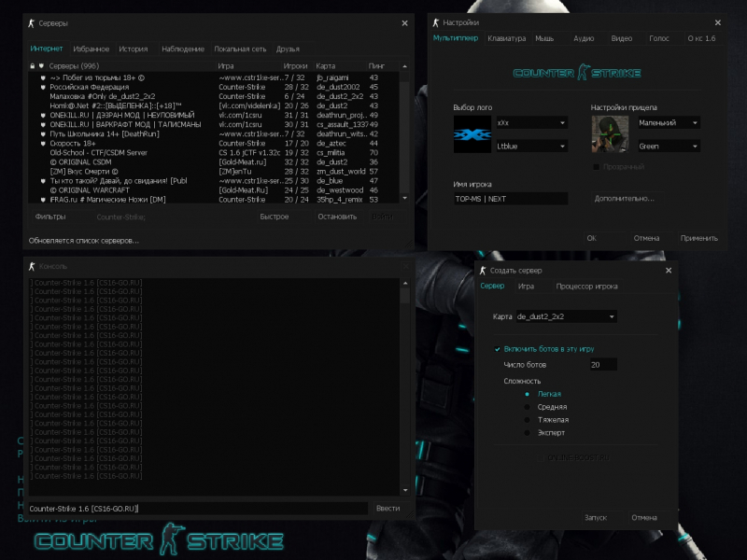The width and height of the screenshot is (747, 560).
Task: Select Средняя difficulty radio button
Action: [x=527, y=407]
